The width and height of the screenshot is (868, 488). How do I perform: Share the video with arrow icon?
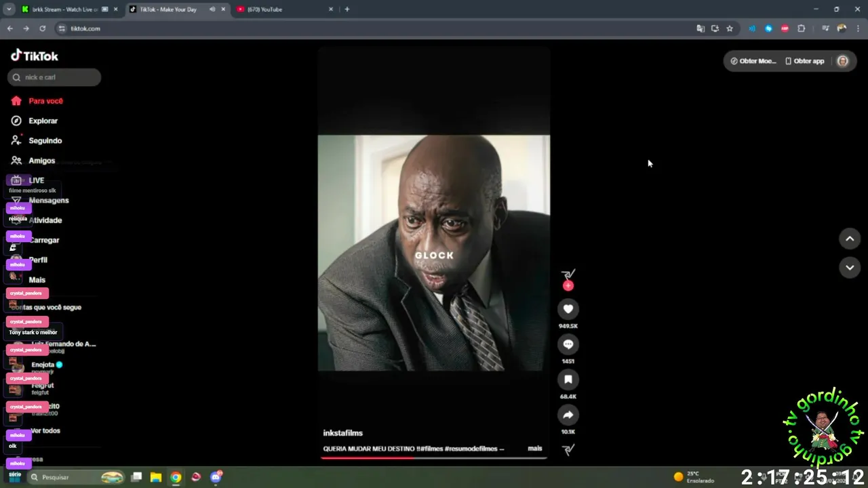point(568,415)
